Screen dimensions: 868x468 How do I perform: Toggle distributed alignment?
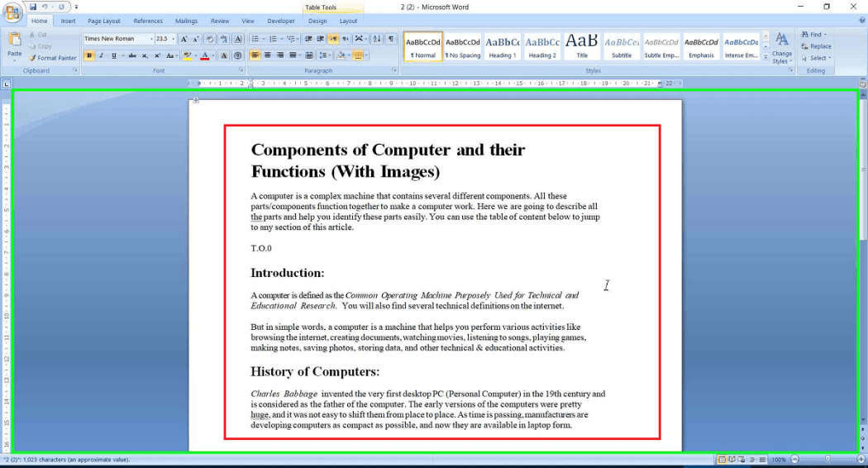click(x=309, y=55)
